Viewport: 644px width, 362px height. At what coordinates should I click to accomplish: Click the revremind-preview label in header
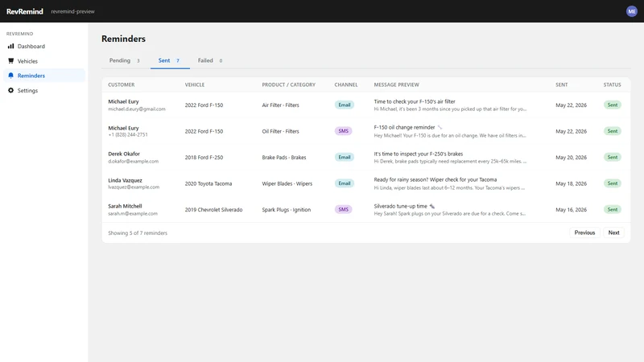click(x=72, y=11)
